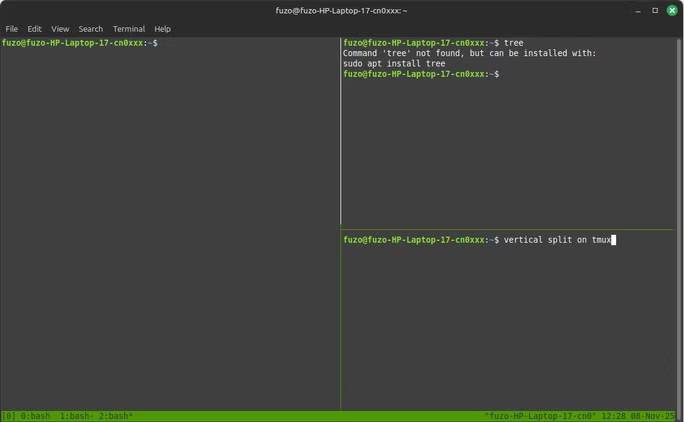Click the 'sudo apt install tree' line

(394, 64)
